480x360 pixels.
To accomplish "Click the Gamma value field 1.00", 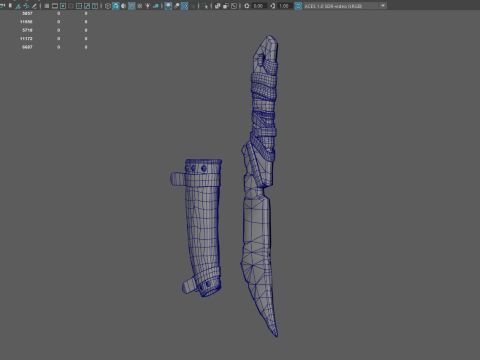I will click(285, 6).
